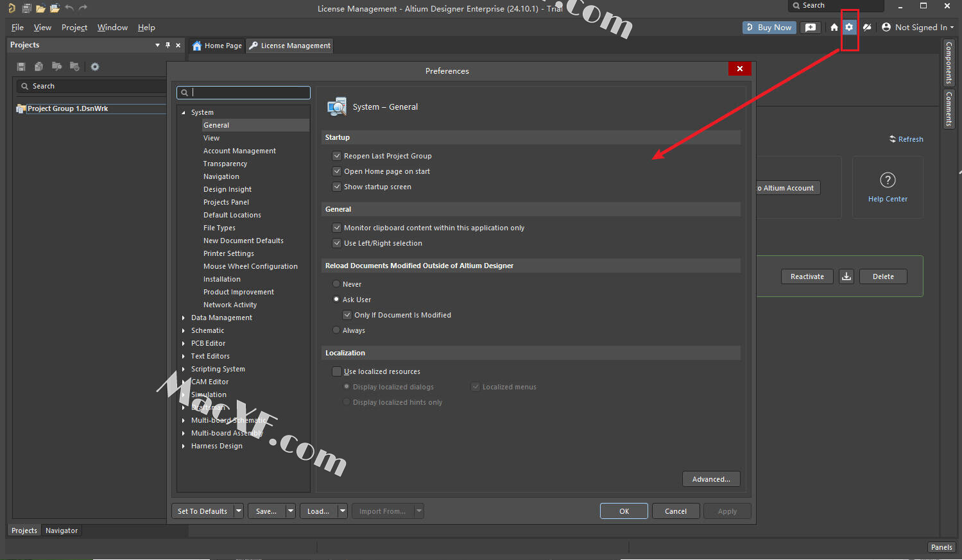Click the Refresh link in License Management
The height and width of the screenshot is (560, 962).
(x=906, y=139)
